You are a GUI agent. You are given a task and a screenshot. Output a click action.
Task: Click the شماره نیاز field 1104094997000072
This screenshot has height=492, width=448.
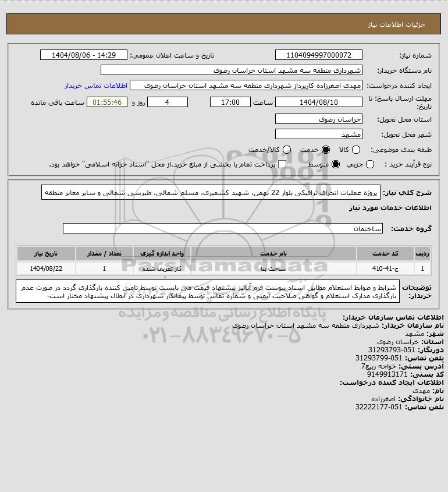(x=318, y=55)
